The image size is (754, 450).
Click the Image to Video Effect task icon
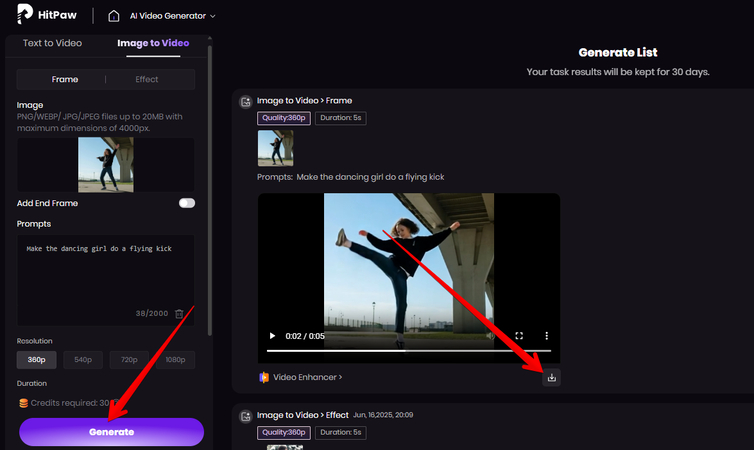point(246,416)
